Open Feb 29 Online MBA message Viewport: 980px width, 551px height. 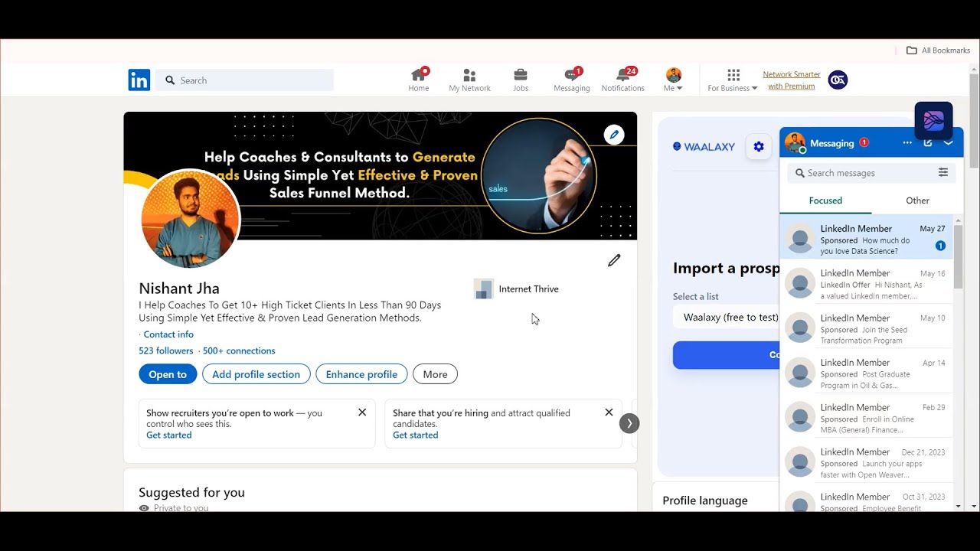[x=867, y=418]
